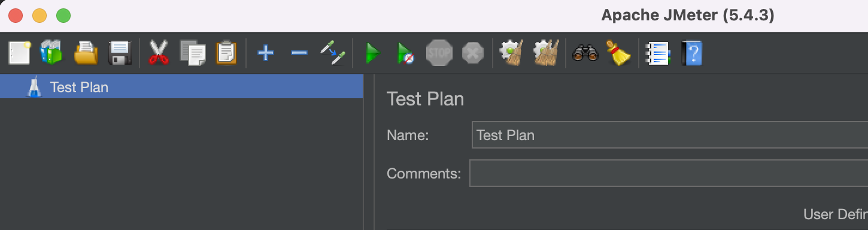Start the test with green play icon
The image size is (868, 230).
point(373,53)
